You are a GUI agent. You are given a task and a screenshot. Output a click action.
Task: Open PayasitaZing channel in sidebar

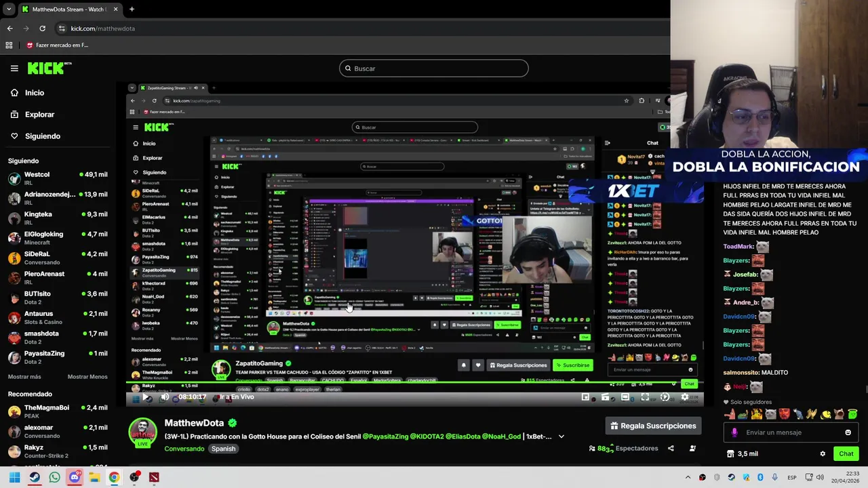[58, 357]
